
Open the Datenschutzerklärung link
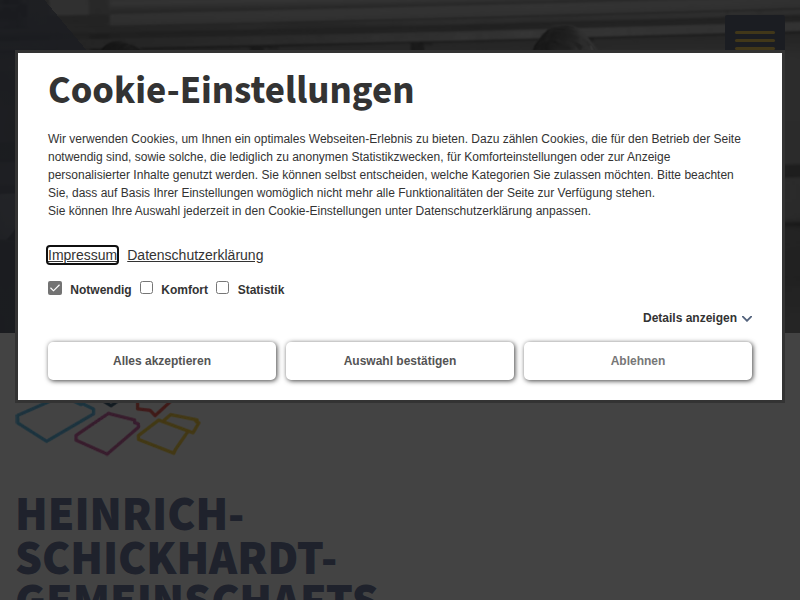click(195, 255)
